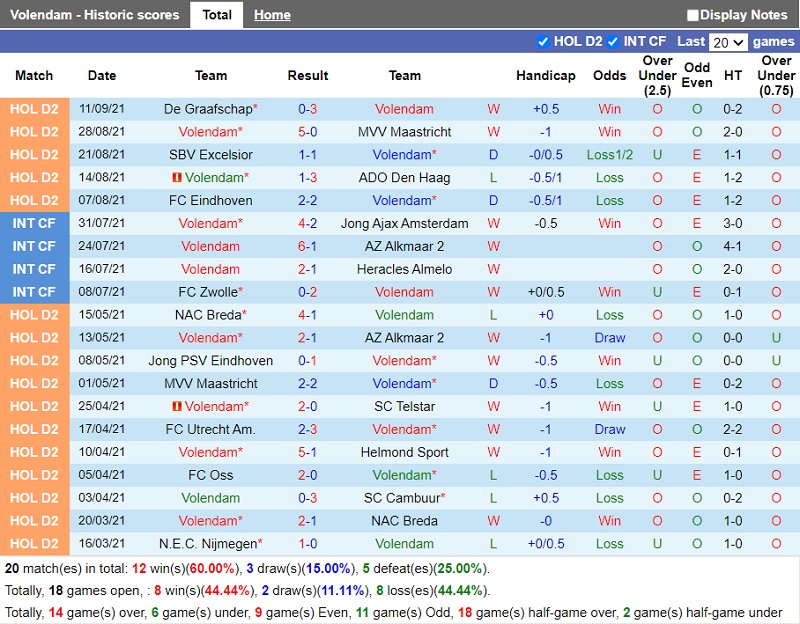Select FC Oss team name
The height and width of the screenshot is (624, 800).
click(x=211, y=476)
